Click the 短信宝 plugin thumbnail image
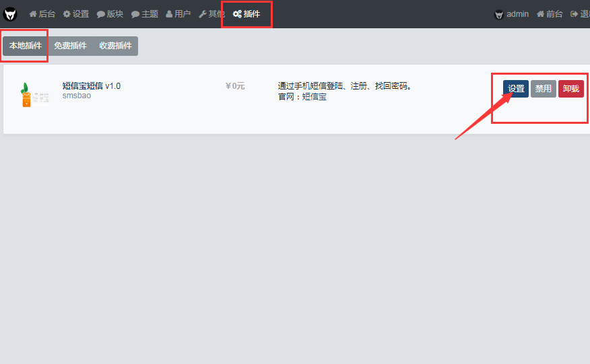Viewport: 590px width, 364px height. tap(34, 96)
